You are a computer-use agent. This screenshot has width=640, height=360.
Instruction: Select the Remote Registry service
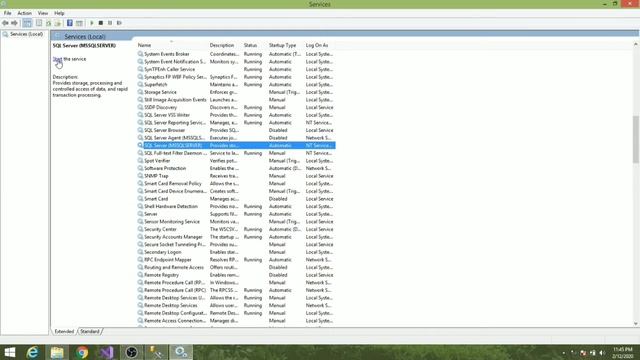pos(236,275)
